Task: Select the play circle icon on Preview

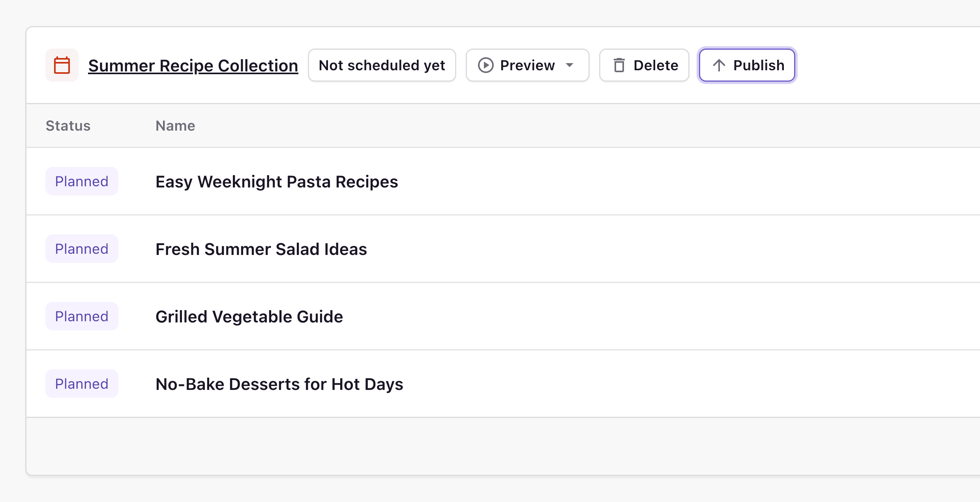Action: pyautogui.click(x=486, y=65)
